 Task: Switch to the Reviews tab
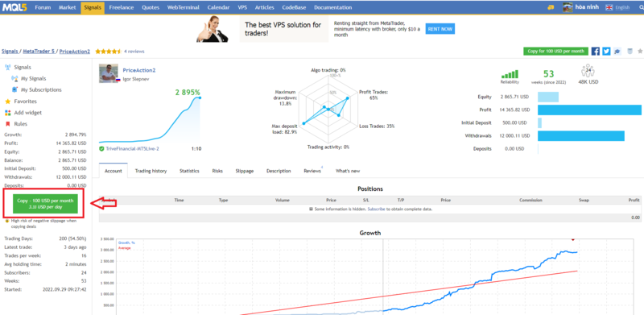point(312,171)
